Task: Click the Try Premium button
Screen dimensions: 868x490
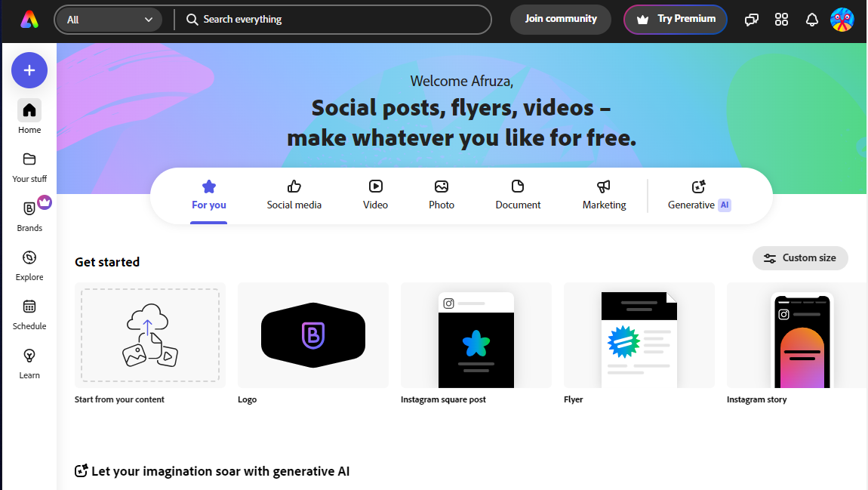Action: click(676, 20)
